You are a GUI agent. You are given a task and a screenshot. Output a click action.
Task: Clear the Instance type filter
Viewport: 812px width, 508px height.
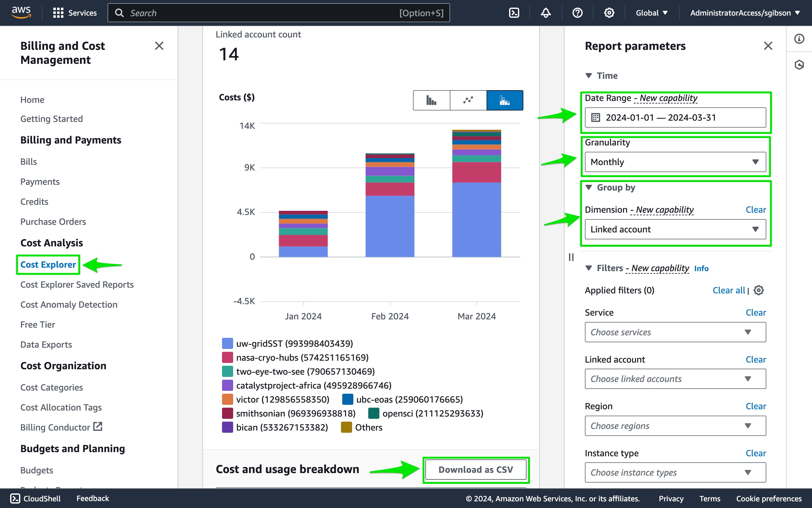click(756, 453)
